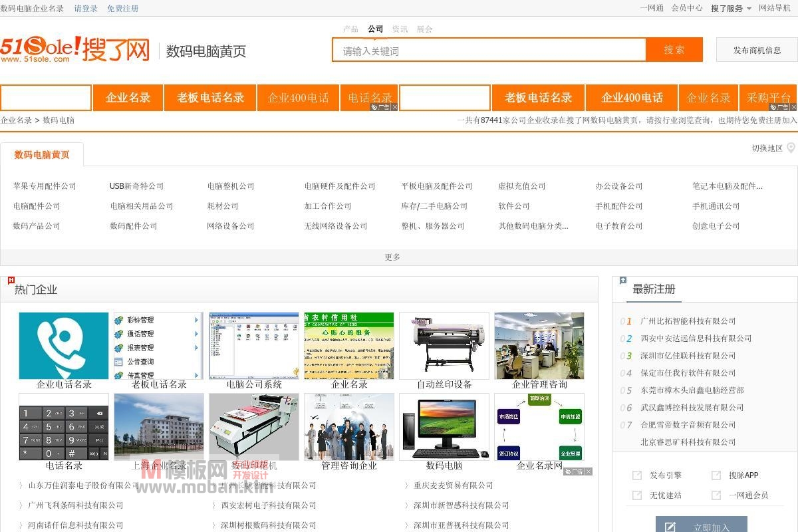Select the 展会 search tab
This screenshot has width=798, height=532.
click(424, 29)
